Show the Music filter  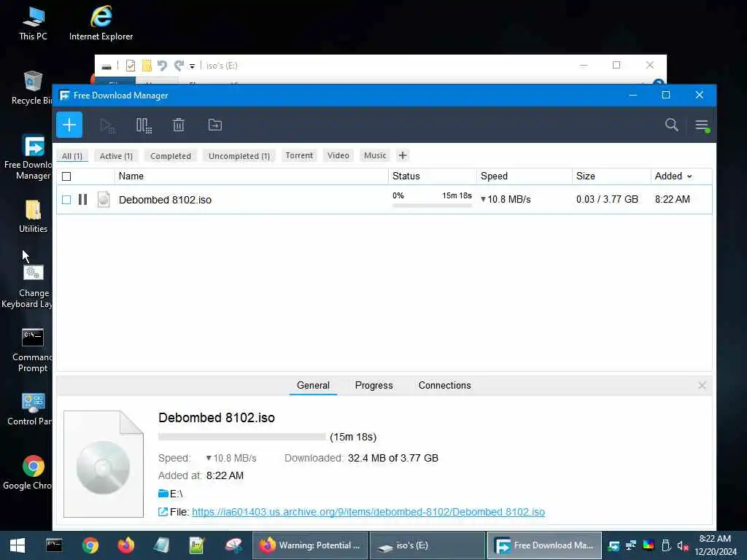click(375, 155)
